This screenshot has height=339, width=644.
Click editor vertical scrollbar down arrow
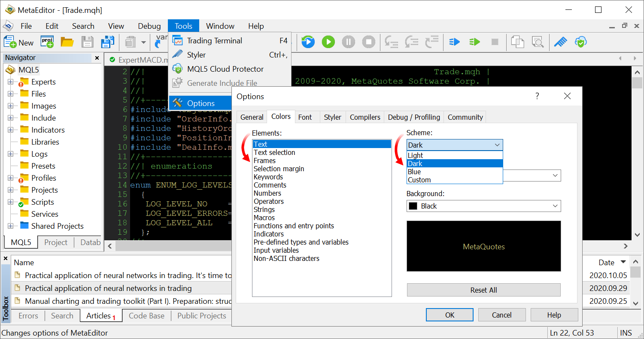(638, 234)
